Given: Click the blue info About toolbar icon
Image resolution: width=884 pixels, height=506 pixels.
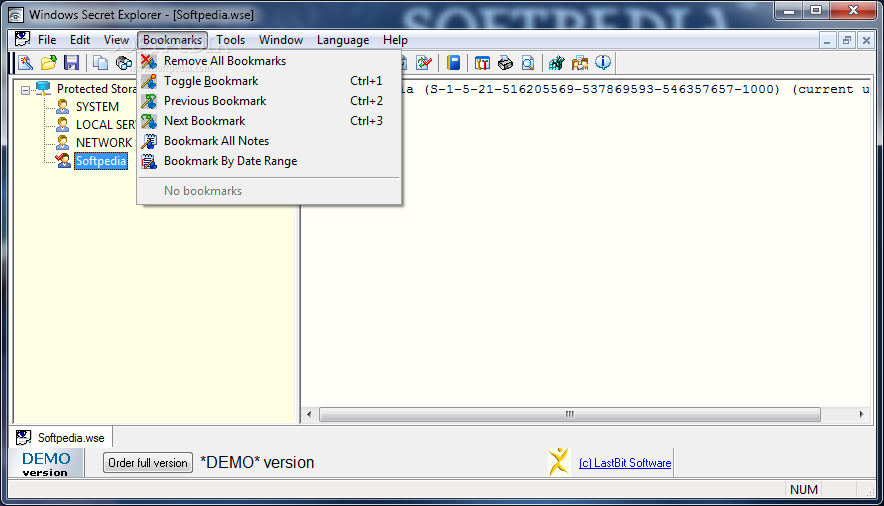Looking at the screenshot, I should pyautogui.click(x=603, y=63).
